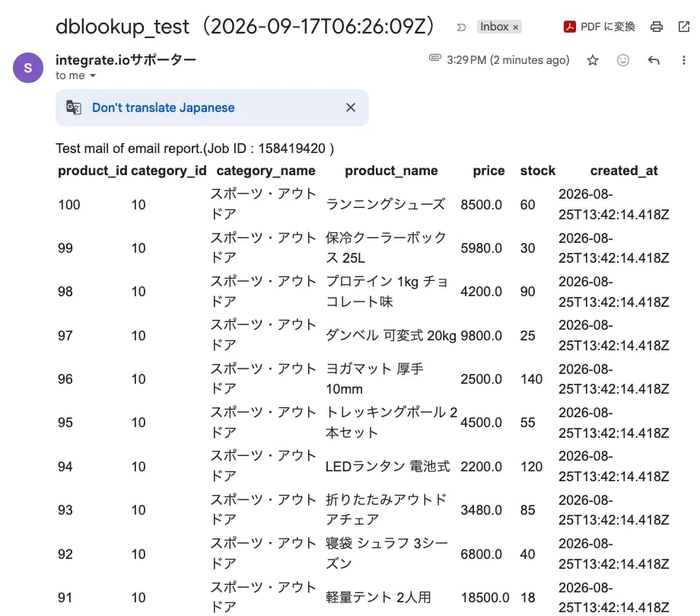Click product_id cell '98'

(x=65, y=292)
